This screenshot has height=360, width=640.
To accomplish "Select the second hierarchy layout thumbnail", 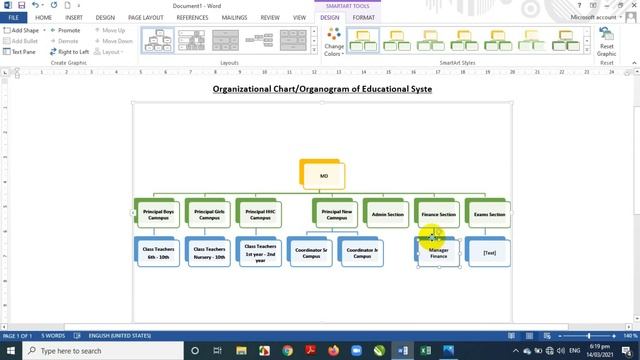I will [191, 40].
